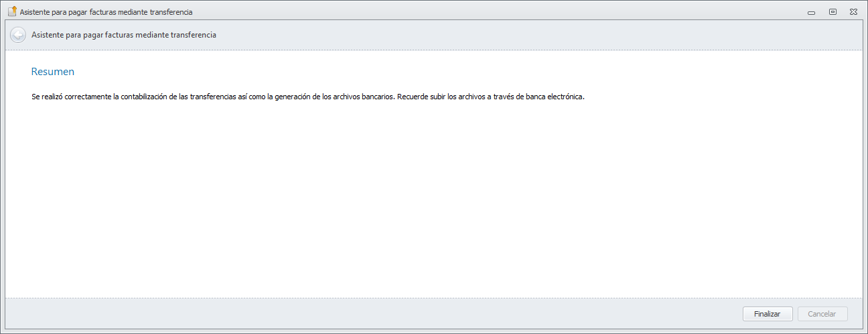Go back using the circular arrow button
The width and height of the screenshot is (868, 334).
(18, 35)
